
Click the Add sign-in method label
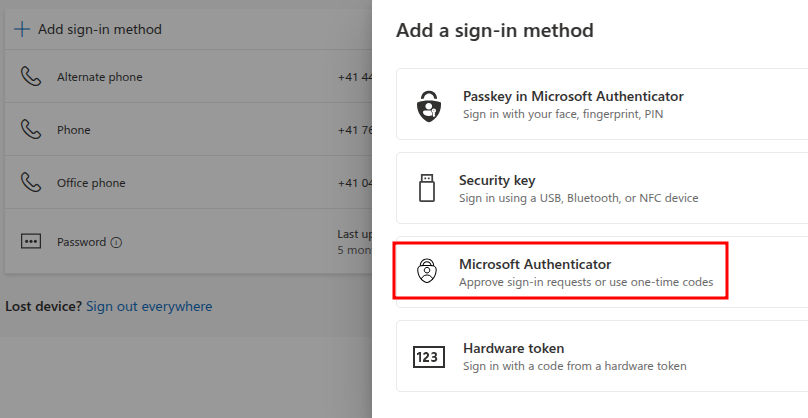tap(99, 29)
